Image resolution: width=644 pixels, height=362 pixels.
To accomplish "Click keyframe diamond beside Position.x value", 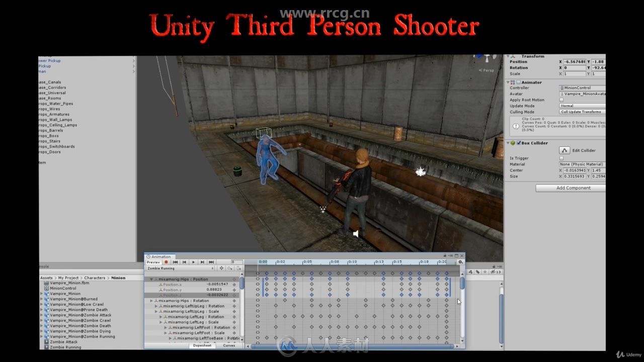I will click(x=234, y=285).
